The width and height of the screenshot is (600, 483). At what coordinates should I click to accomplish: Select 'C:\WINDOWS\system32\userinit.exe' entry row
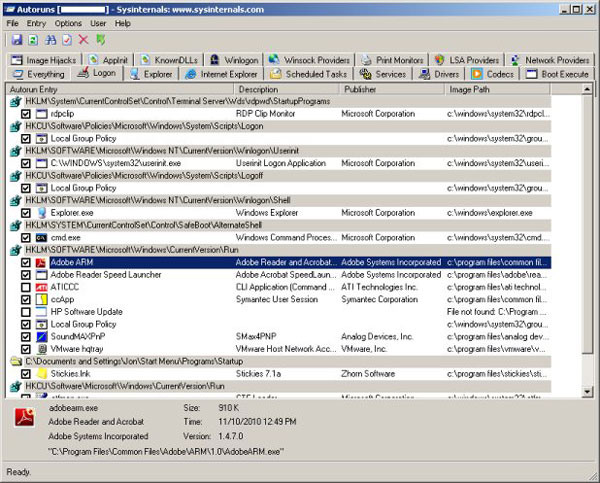pyautogui.click(x=279, y=163)
